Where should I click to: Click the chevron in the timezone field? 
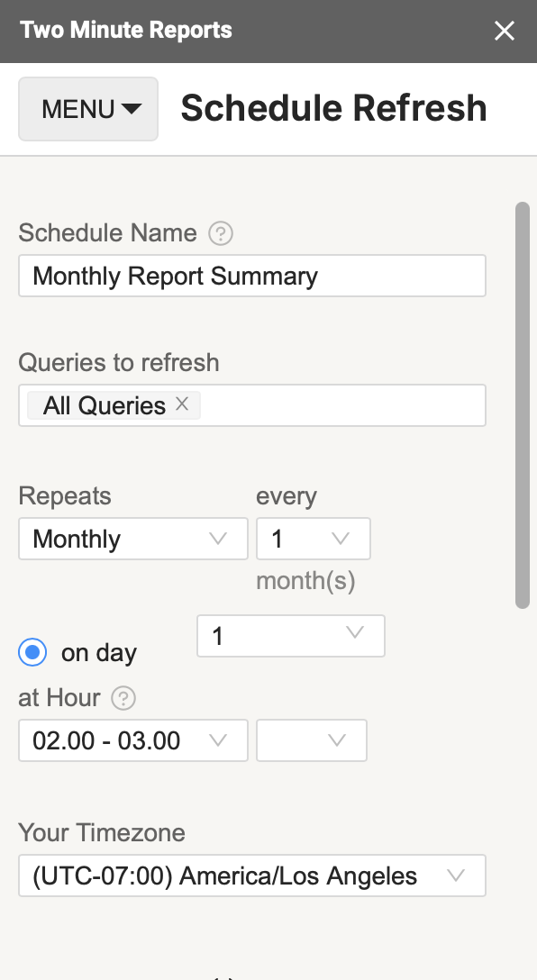tap(456, 875)
